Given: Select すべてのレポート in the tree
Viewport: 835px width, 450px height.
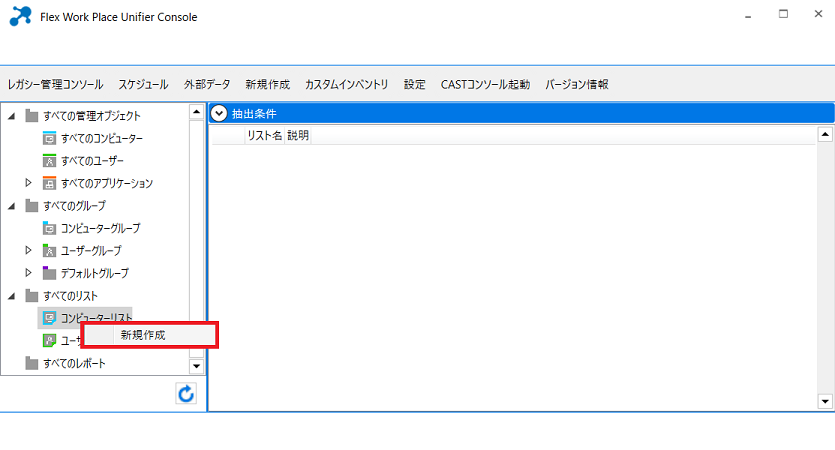Looking at the screenshot, I should 75,363.
